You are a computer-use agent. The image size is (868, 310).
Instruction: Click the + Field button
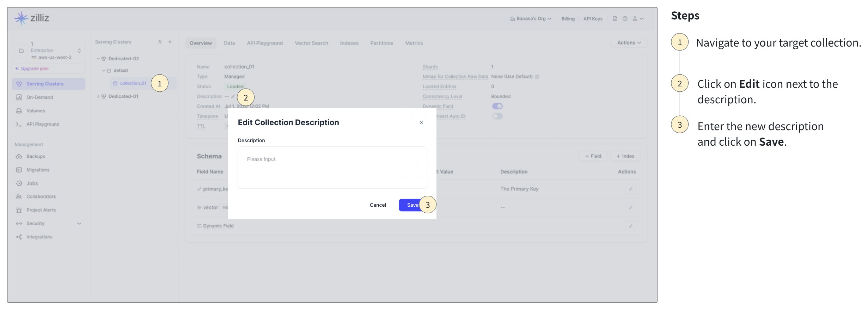(593, 156)
